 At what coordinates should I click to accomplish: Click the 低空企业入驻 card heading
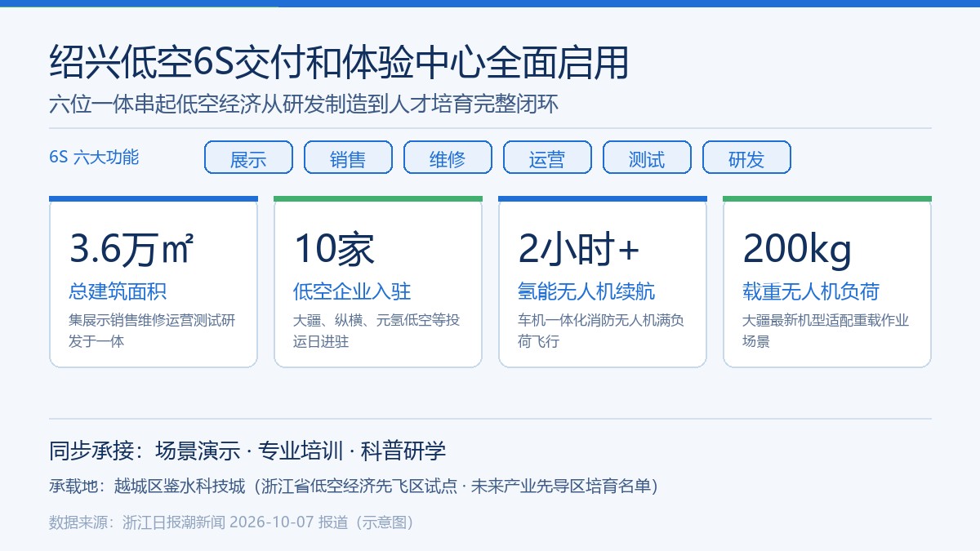(352, 291)
